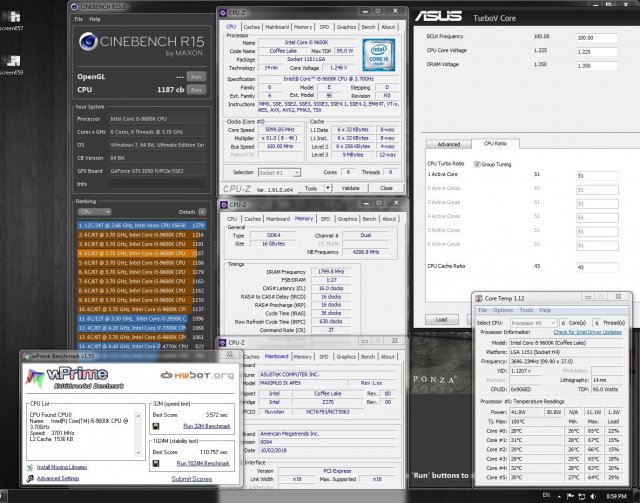Click the DRAM Voltage input field
This screenshot has height=503, width=640.
[596, 66]
